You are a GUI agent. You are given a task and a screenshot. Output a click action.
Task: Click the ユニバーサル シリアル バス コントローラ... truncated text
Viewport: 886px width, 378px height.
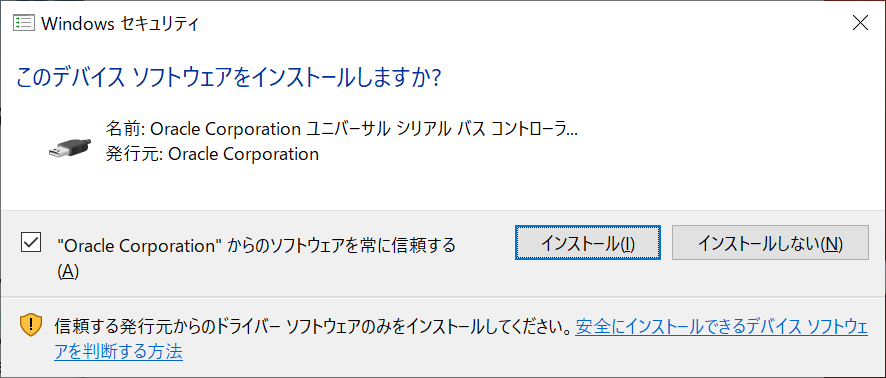click(x=442, y=129)
